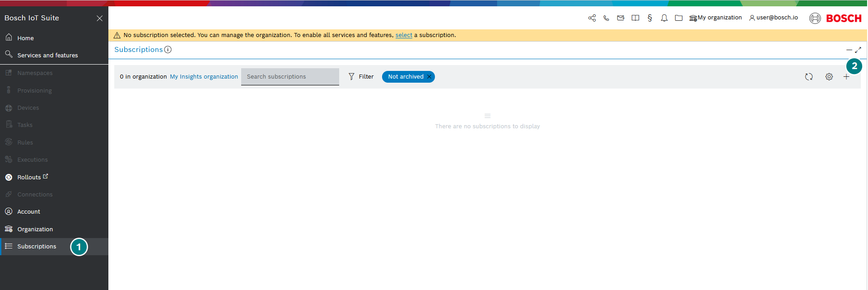Click the Home house icon
The height and width of the screenshot is (290, 868).
(9, 37)
